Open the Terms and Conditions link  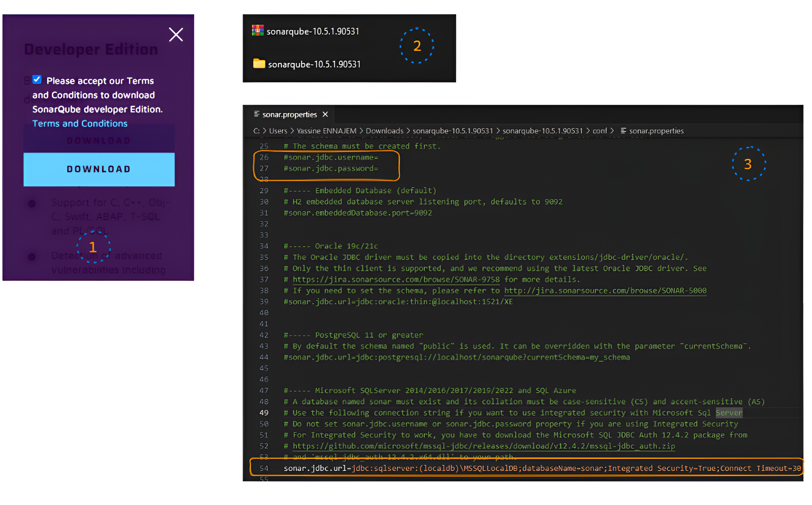(x=80, y=124)
